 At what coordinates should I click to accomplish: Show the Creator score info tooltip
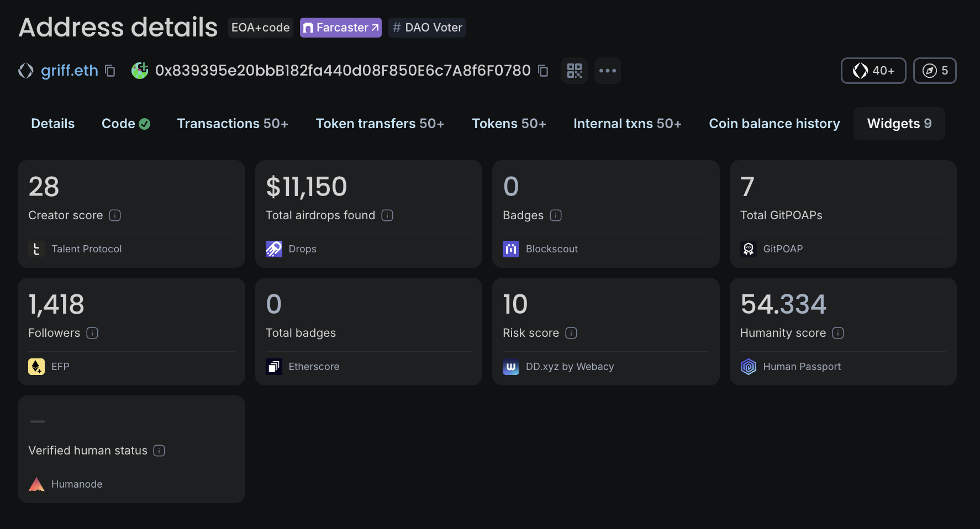click(114, 215)
